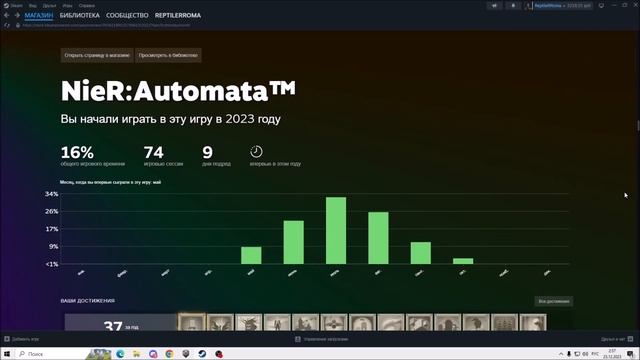Image resolution: width=640 pixels, height=360 pixels.
Task: Click the announcements megaphone button at top right
Action: 494,6
